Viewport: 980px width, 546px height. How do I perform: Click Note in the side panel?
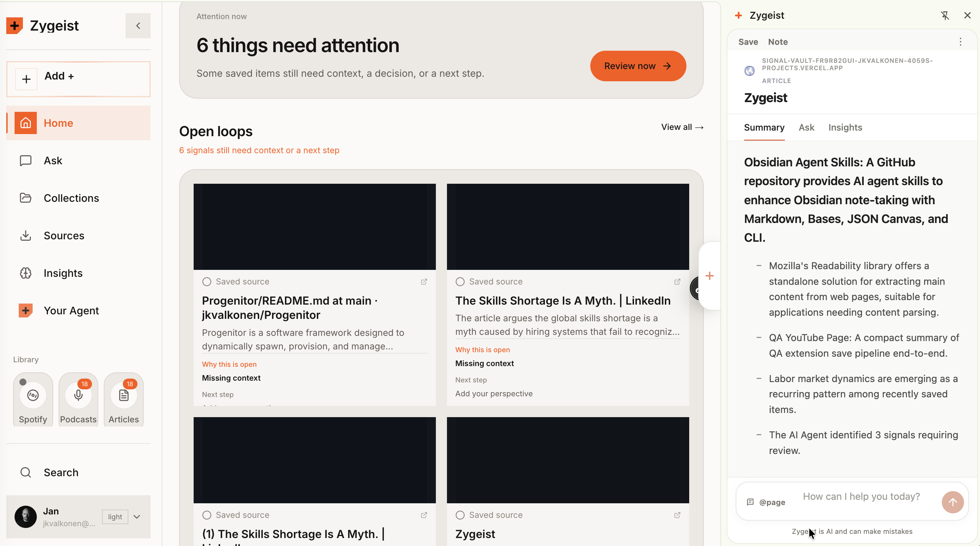click(x=778, y=42)
